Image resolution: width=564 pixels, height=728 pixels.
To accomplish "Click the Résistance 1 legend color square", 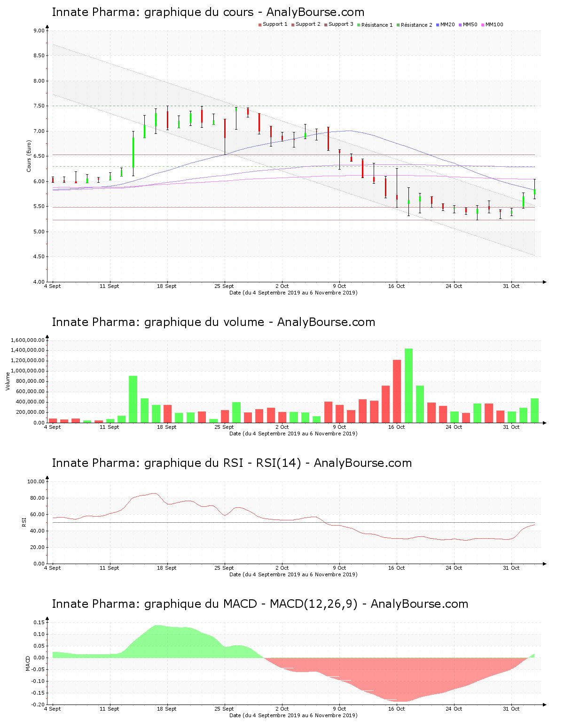I will (359, 25).
